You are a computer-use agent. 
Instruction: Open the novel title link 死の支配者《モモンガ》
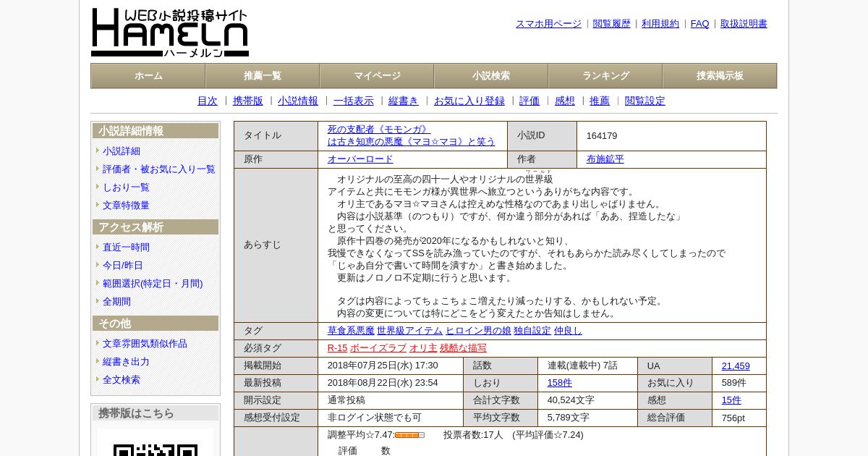(412, 135)
